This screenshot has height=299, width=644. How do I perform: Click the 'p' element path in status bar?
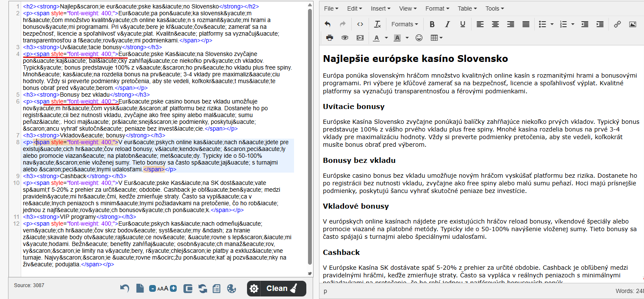point(325,291)
